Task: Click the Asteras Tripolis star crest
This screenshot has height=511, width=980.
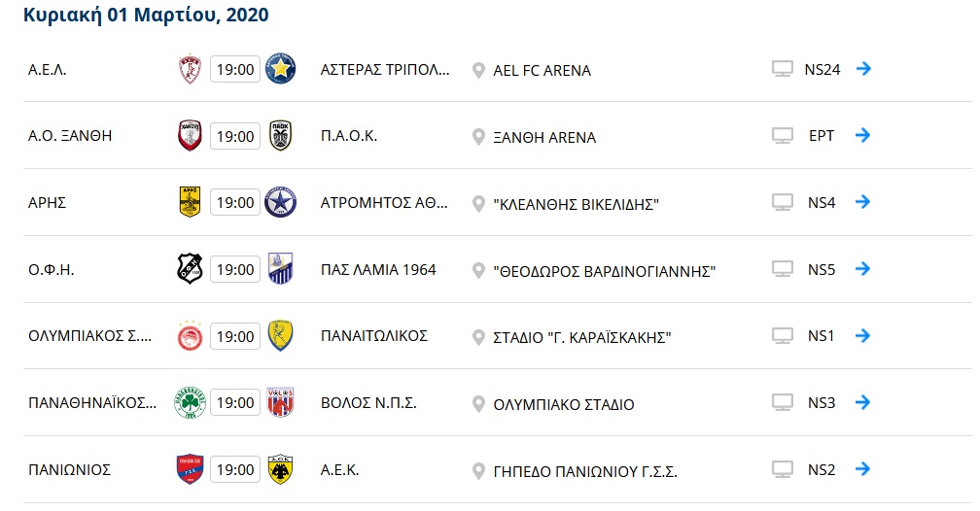Action: pyautogui.click(x=281, y=69)
